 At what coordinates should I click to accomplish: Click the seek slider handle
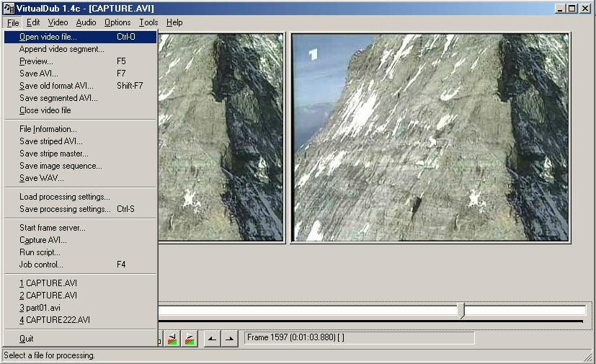click(x=461, y=310)
